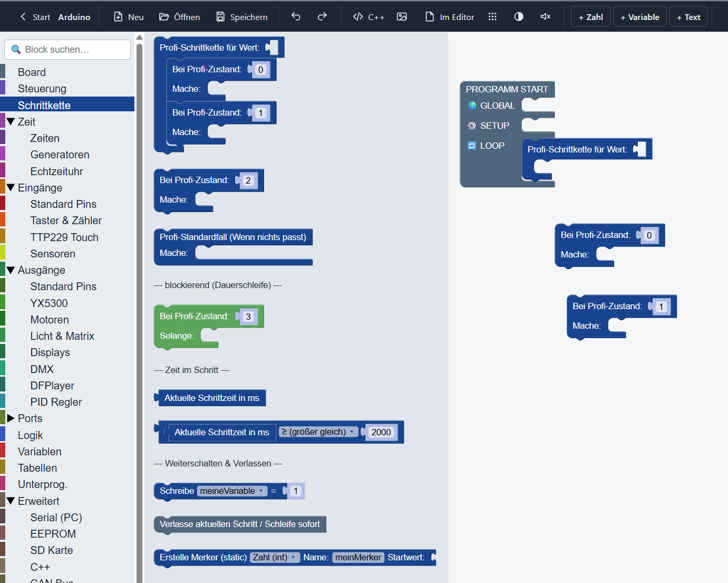This screenshot has height=583, width=728.
Task: Collapse the Zeit category
Action: tap(11, 121)
